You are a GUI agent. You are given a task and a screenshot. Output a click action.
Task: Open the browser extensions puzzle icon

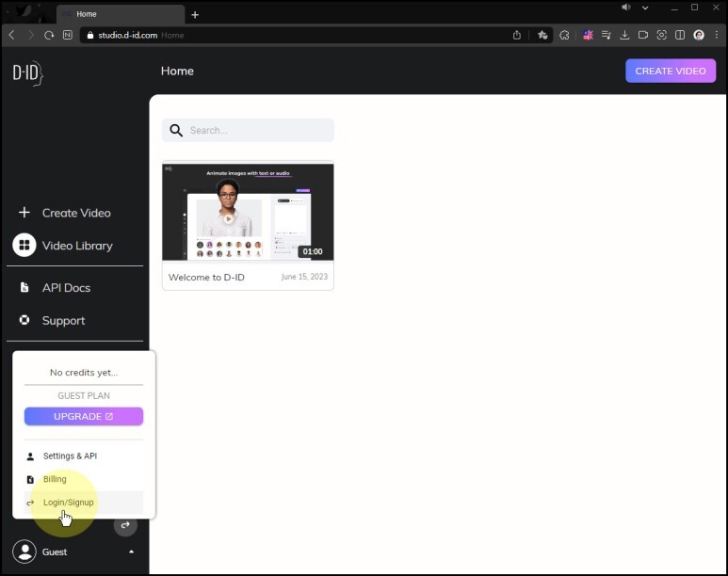pyautogui.click(x=564, y=35)
